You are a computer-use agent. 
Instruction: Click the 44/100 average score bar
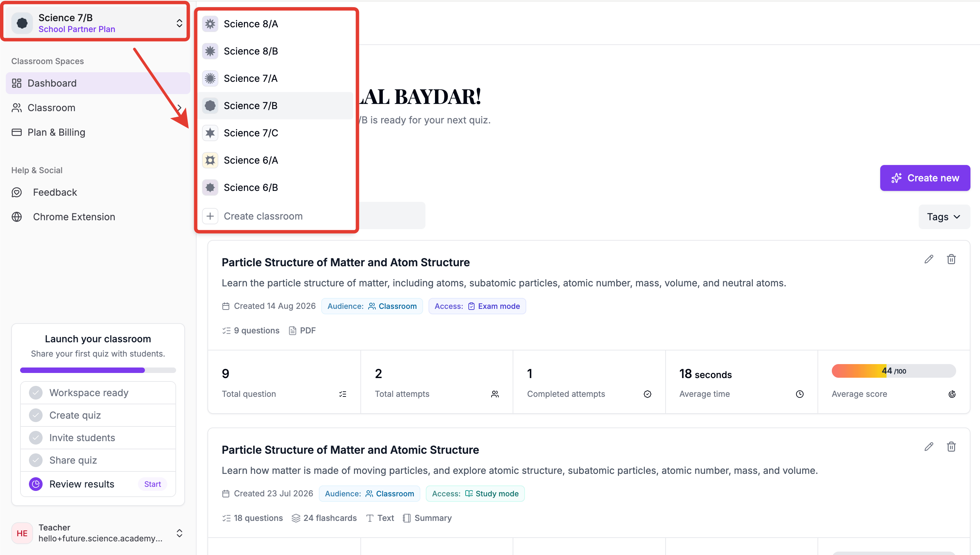coord(893,371)
